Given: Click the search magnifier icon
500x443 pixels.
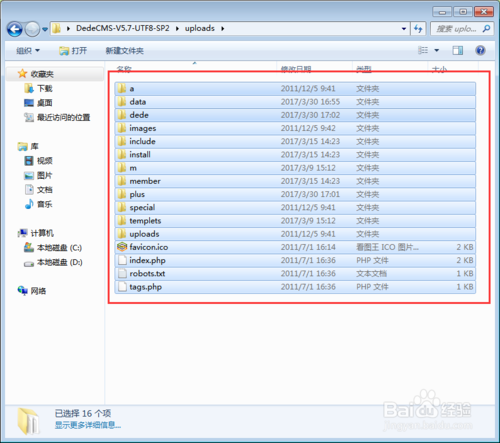Looking at the screenshot, I should (x=486, y=29).
